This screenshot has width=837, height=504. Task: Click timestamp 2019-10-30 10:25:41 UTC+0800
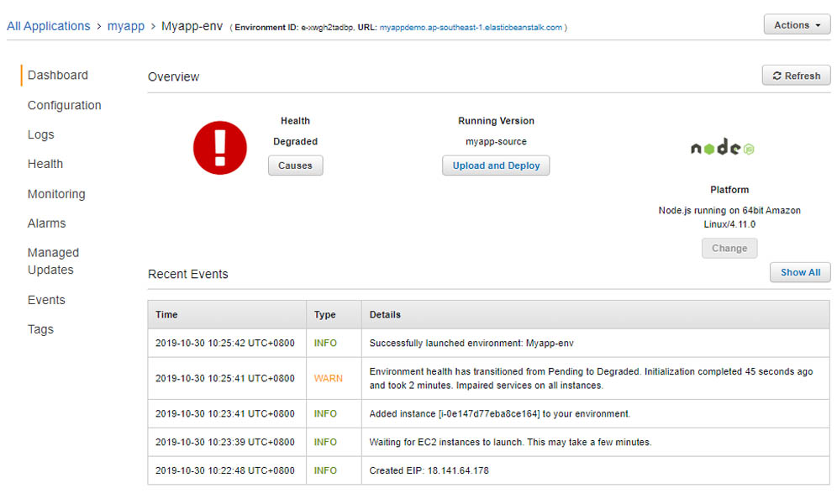point(224,378)
